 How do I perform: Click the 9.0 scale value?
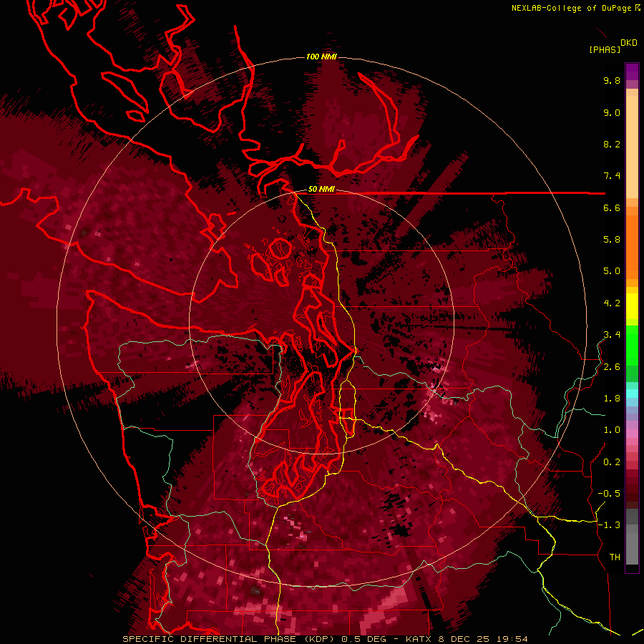pos(612,112)
